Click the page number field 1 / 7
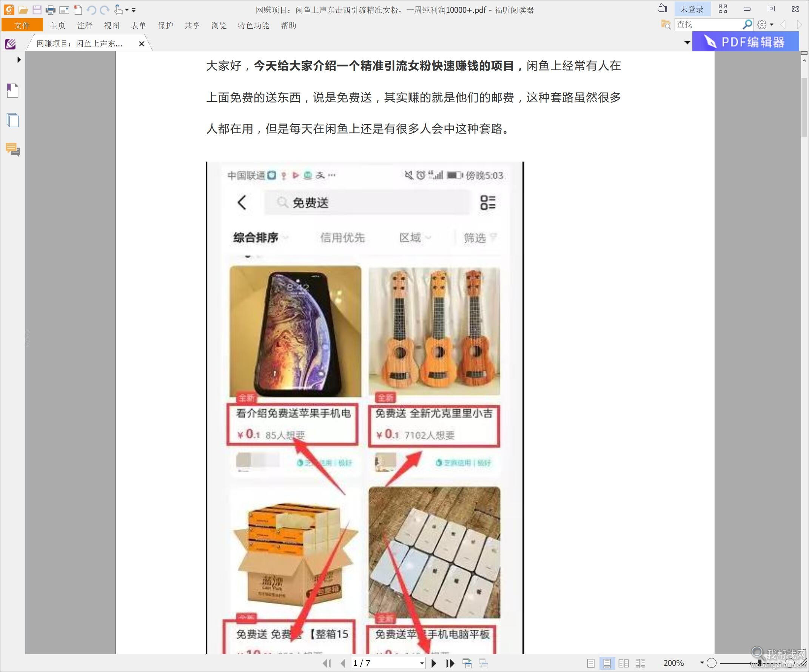This screenshot has width=809, height=672. point(385,663)
